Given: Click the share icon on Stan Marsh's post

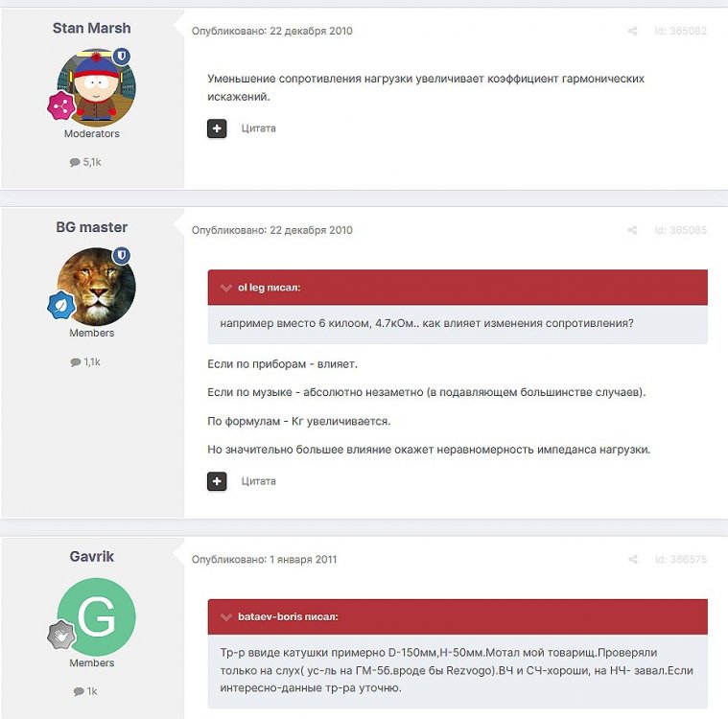Looking at the screenshot, I should click(x=632, y=31).
